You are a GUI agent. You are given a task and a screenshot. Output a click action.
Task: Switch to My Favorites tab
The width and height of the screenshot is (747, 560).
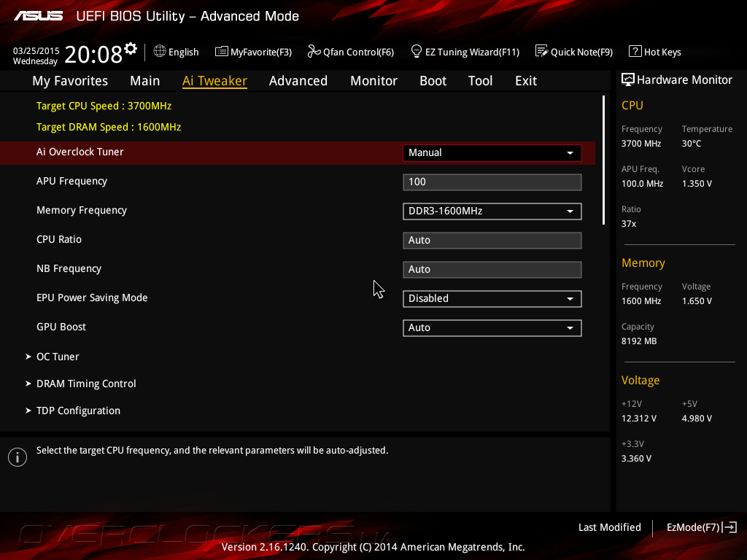70,81
